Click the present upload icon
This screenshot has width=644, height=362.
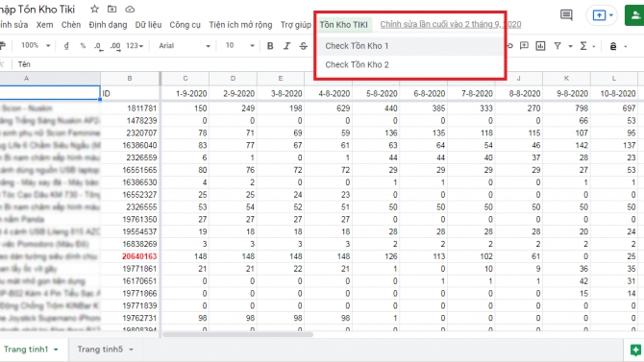click(599, 15)
